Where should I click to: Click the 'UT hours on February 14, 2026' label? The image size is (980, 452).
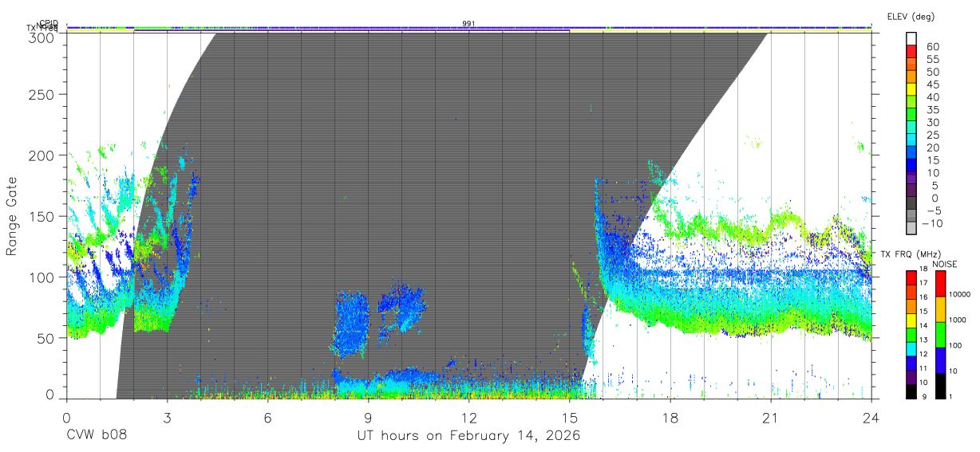[x=468, y=436]
